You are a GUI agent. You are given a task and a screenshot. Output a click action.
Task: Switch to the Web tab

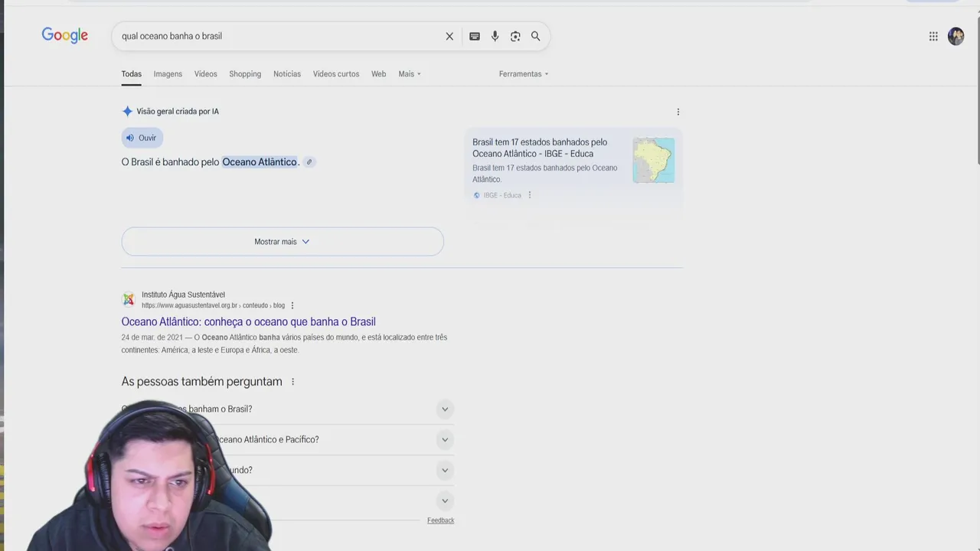[378, 74]
